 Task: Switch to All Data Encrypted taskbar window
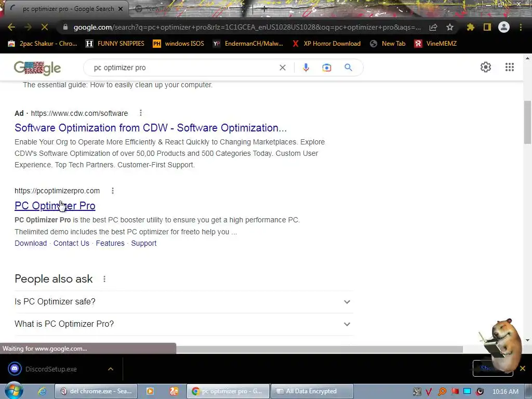coord(312,391)
